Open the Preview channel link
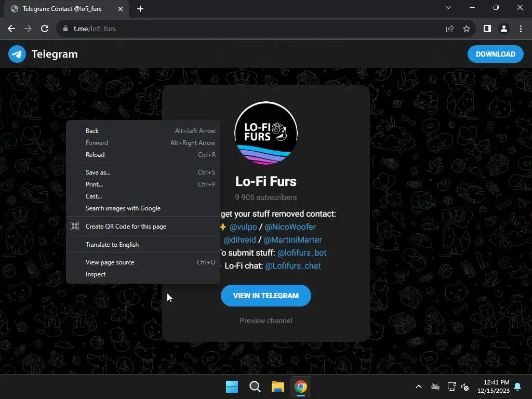Image resolution: width=532 pixels, height=399 pixels. [x=266, y=321]
